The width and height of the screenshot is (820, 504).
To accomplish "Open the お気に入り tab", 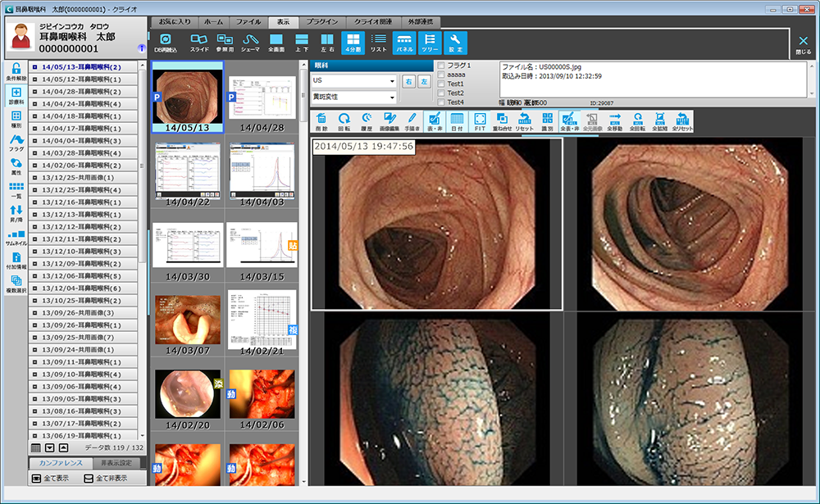I will 175,22.
